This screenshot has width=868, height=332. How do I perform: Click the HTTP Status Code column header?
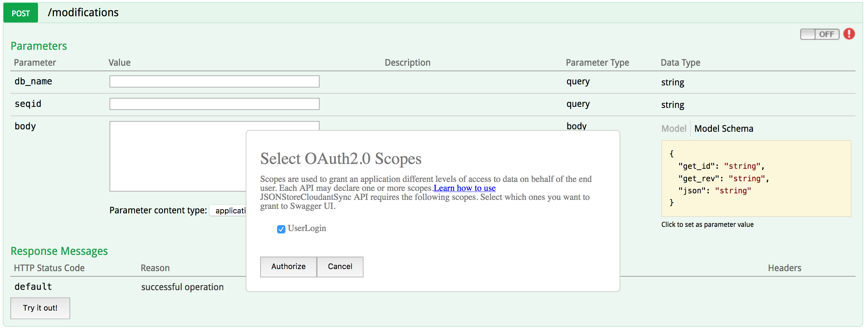coord(49,268)
